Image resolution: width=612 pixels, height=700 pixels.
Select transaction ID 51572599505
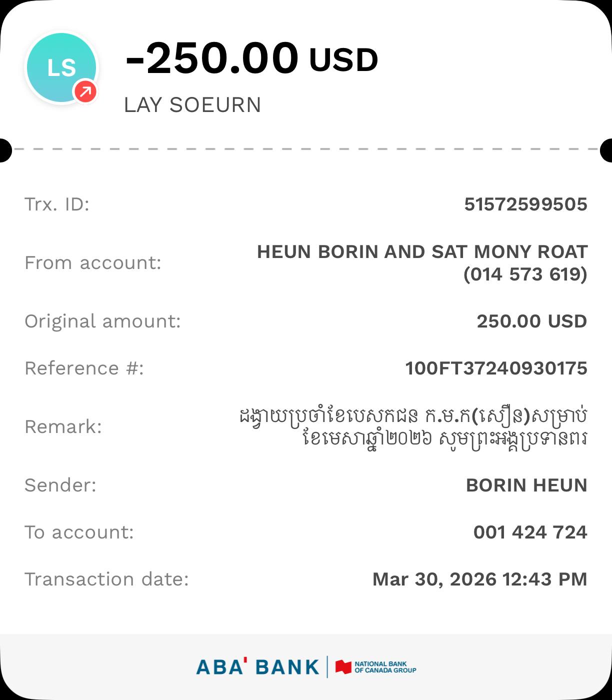[x=525, y=204]
